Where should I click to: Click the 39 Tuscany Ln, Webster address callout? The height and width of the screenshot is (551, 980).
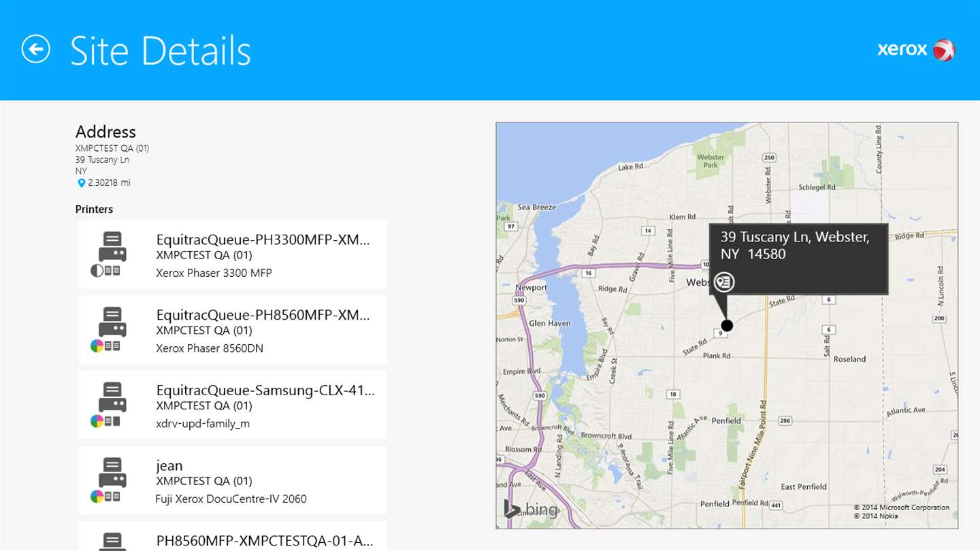click(x=798, y=258)
